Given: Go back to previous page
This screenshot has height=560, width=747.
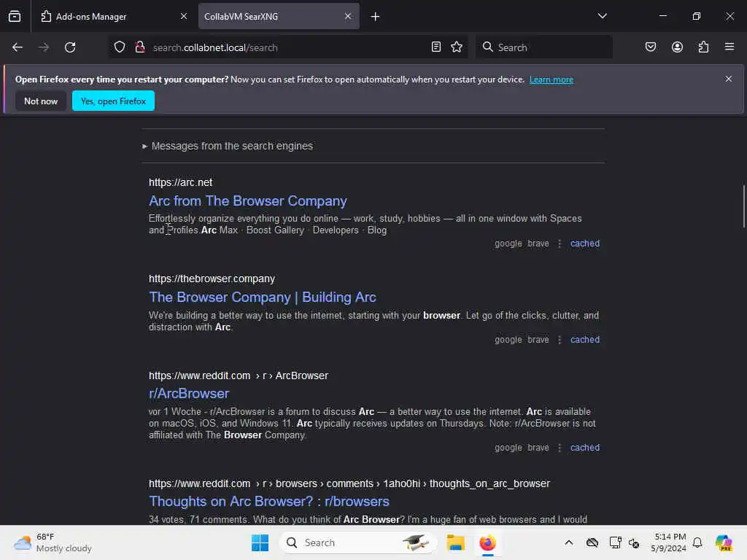Looking at the screenshot, I should [x=18, y=47].
